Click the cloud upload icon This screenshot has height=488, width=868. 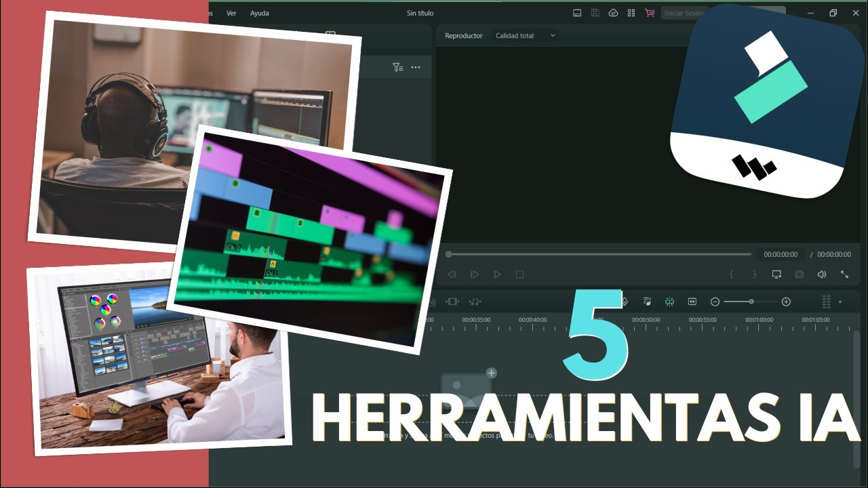pyautogui.click(x=614, y=13)
